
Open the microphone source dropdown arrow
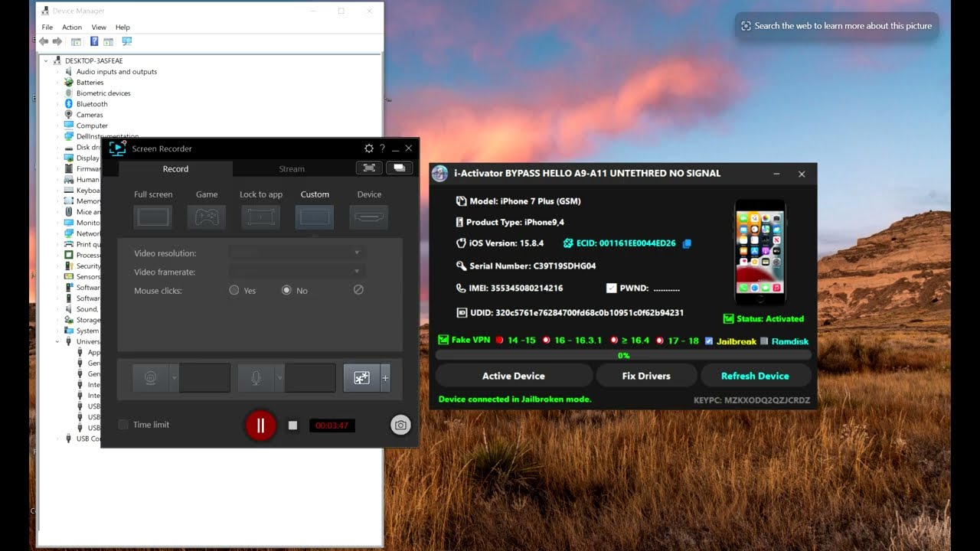coord(279,377)
